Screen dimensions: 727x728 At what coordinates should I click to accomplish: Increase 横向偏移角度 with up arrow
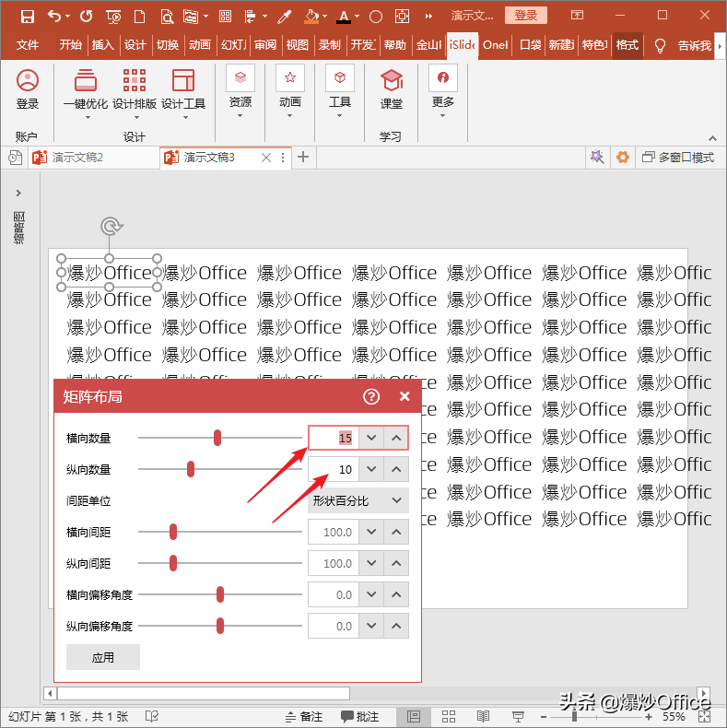(396, 594)
